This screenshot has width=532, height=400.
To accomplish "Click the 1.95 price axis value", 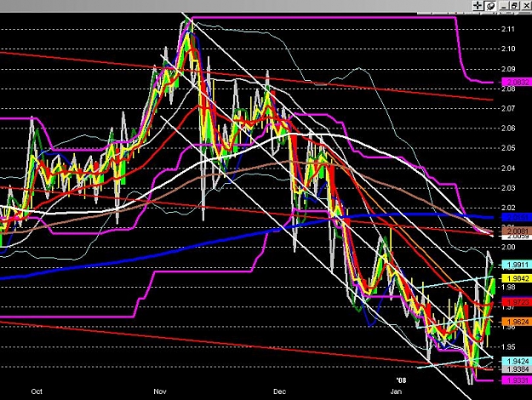I will pos(508,347).
